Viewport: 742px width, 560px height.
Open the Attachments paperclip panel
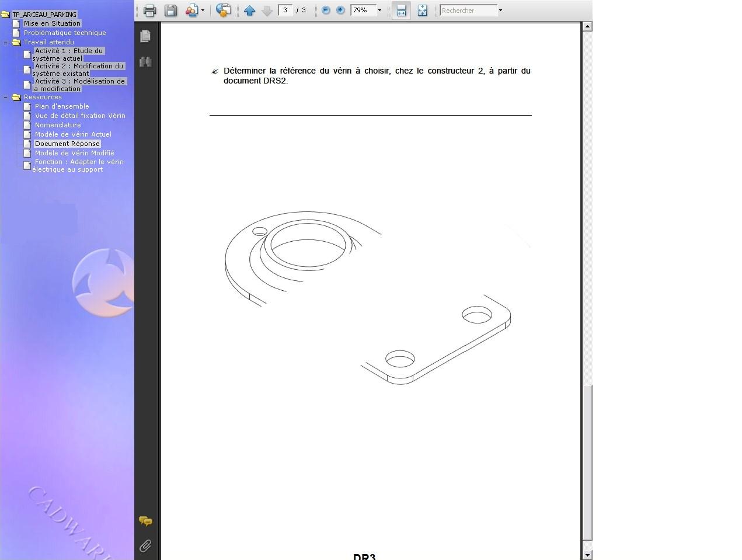pos(145,546)
